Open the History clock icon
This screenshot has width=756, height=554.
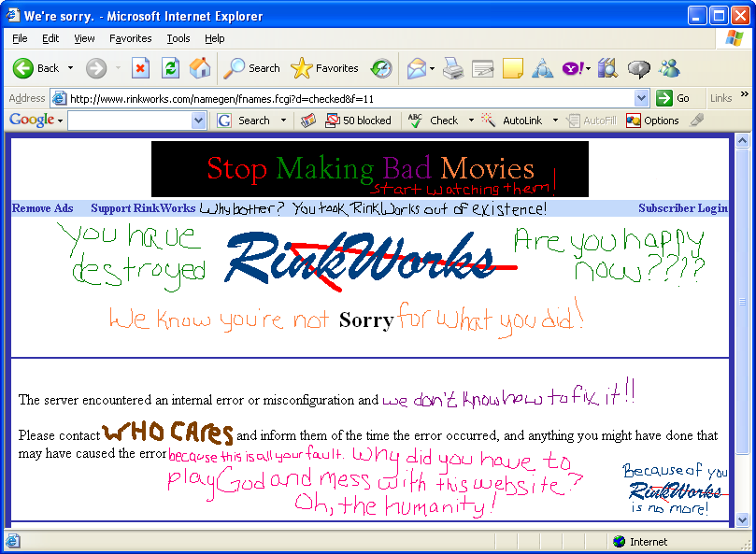coord(381,68)
